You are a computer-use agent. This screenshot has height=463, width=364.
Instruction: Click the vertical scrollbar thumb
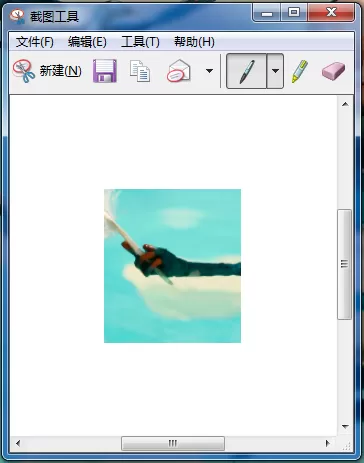click(x=345, y=264)
